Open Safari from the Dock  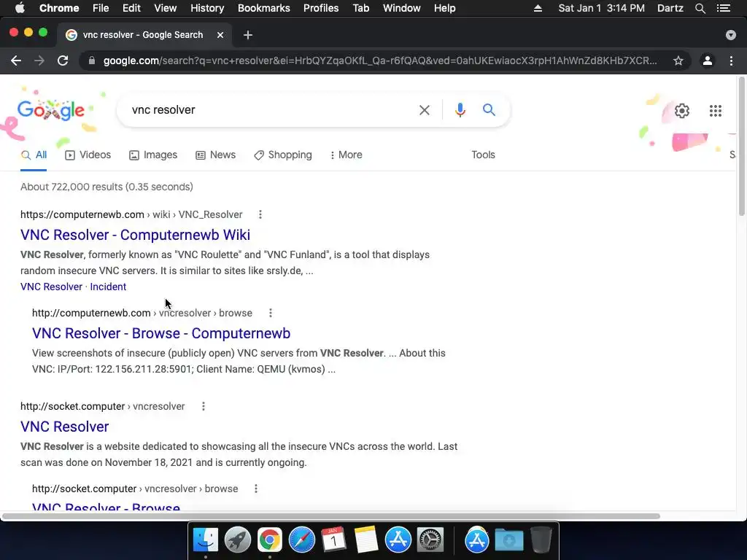pyautogui.click(x=301, y=540)
